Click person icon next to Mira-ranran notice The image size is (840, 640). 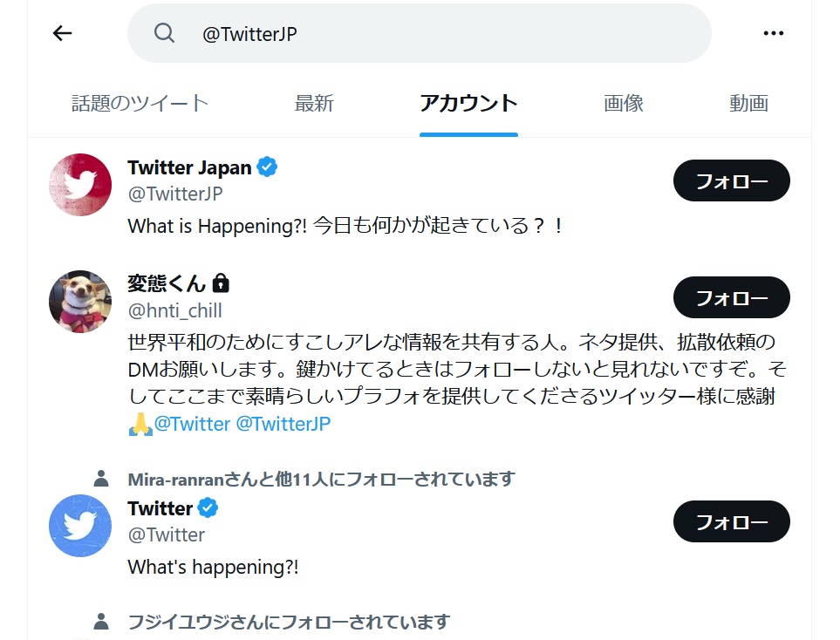(x=101, y=479)
